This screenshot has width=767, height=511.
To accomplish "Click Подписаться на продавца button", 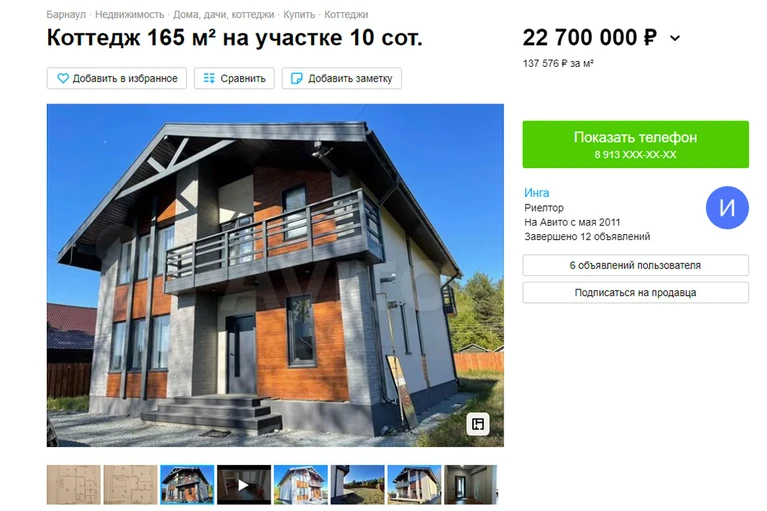I will (635, 292).
